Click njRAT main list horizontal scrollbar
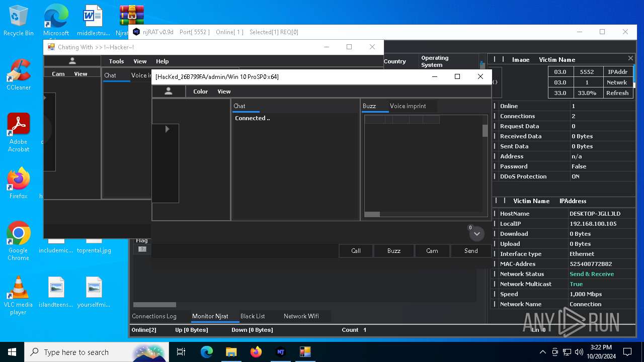The image size is (644, 362). (154, 305)
